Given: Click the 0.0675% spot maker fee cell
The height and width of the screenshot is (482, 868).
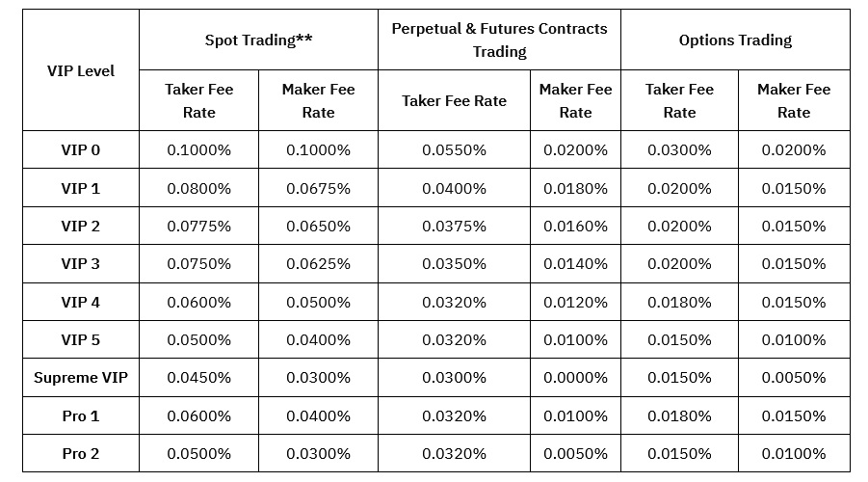Looking at the screenshot, I should click(318, 188).
